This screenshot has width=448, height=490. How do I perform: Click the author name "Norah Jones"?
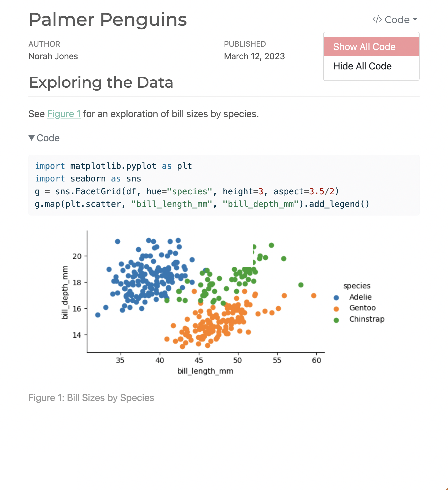(53, 56)
